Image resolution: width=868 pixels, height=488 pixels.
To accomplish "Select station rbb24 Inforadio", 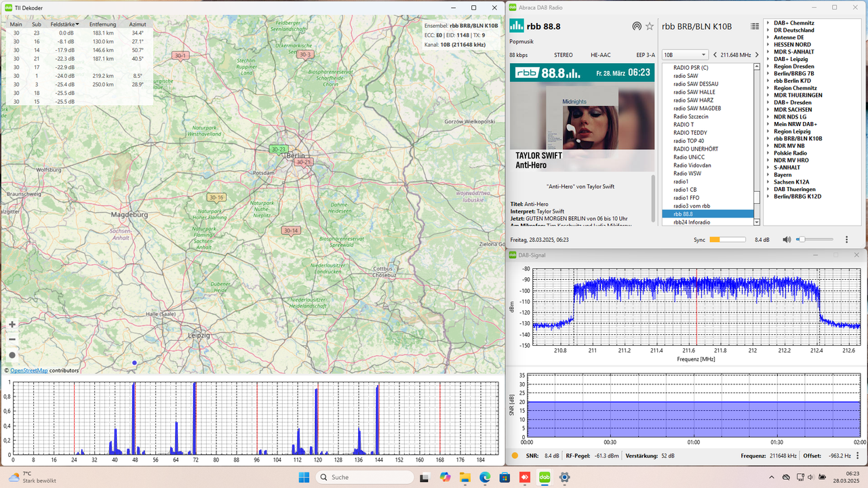I will tap(696, 222).
